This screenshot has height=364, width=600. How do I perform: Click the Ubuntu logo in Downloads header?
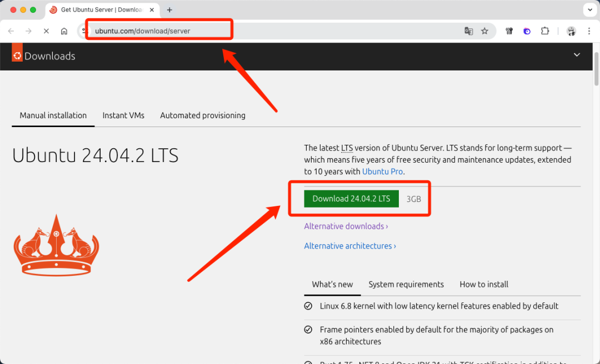click(17, 52)
